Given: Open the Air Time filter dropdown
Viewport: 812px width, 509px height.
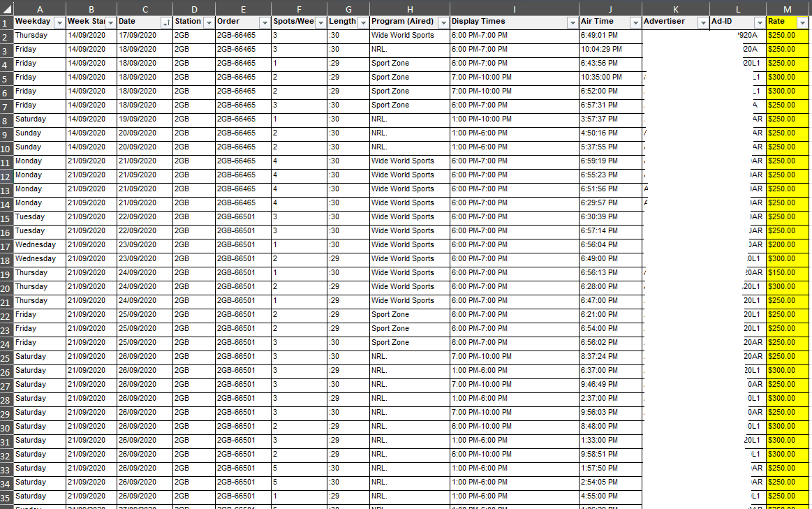Looking at the screenshot, I should [635, 23].
